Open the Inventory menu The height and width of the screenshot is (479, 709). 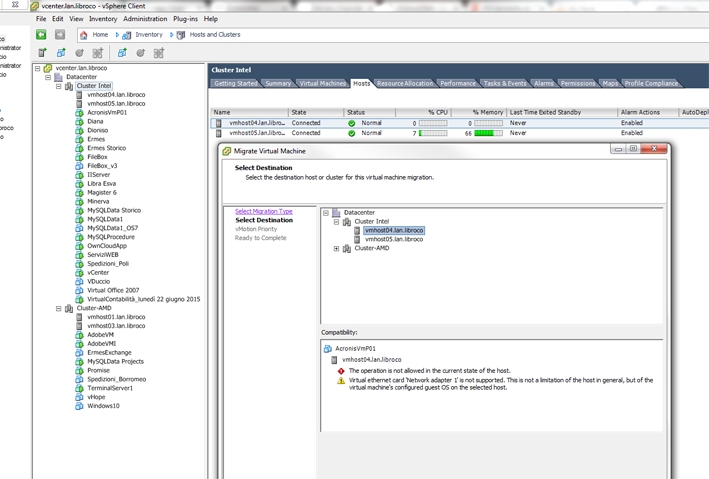click(103, 19)
